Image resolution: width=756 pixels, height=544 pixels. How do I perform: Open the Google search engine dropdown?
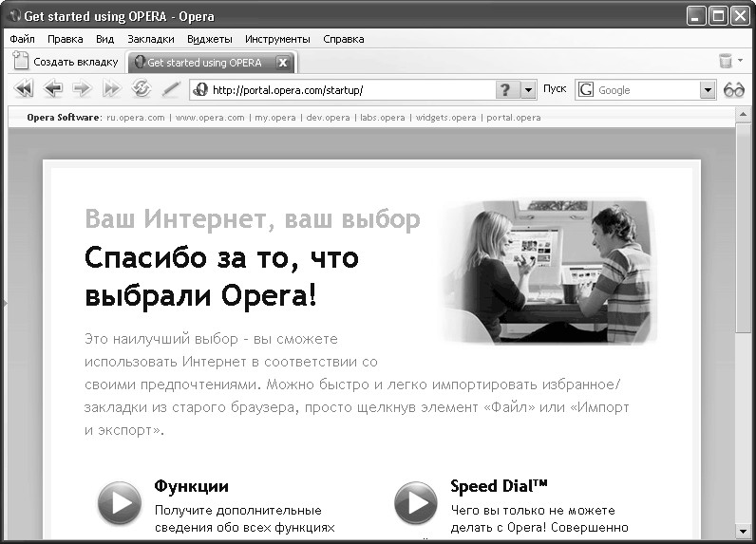707,89
